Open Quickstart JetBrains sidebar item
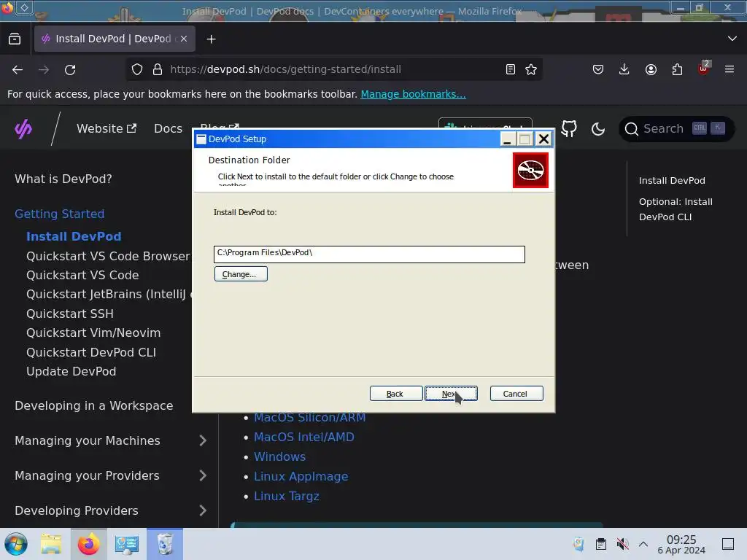747x560 pixels. coord(109,295)
